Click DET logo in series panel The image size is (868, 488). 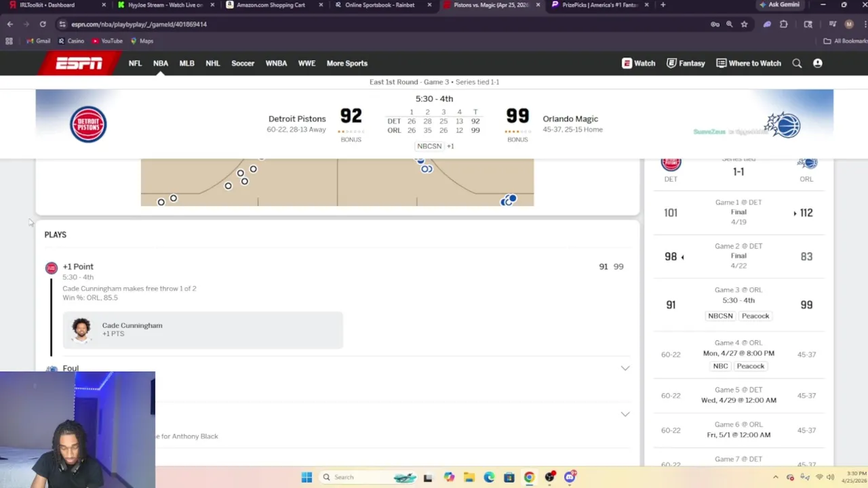tap(671, 163)
